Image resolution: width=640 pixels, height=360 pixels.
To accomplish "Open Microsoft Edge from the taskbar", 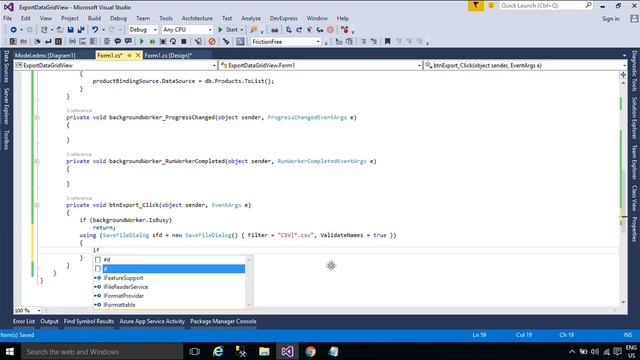I will [x=218, y=351].
